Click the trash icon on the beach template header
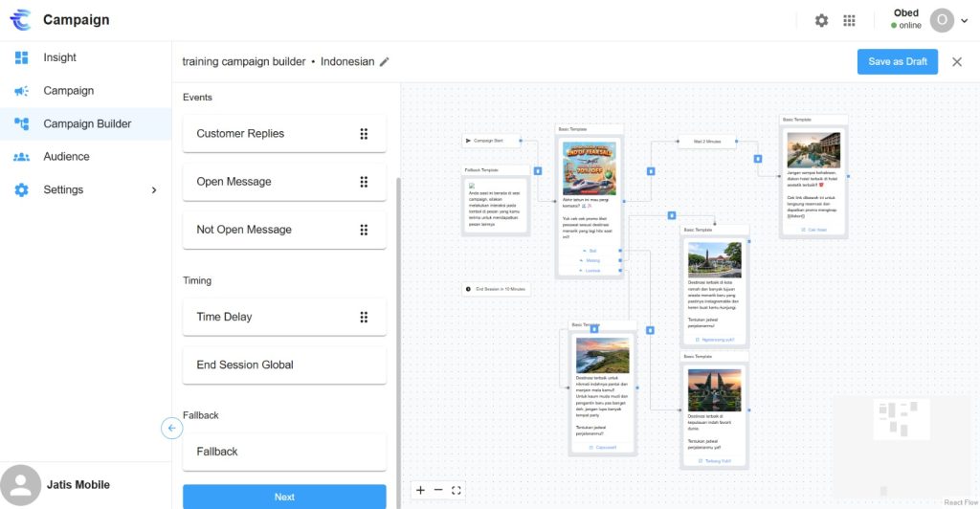Image resolution: width=980 pixels, height=509 pixels. [593, 328]
